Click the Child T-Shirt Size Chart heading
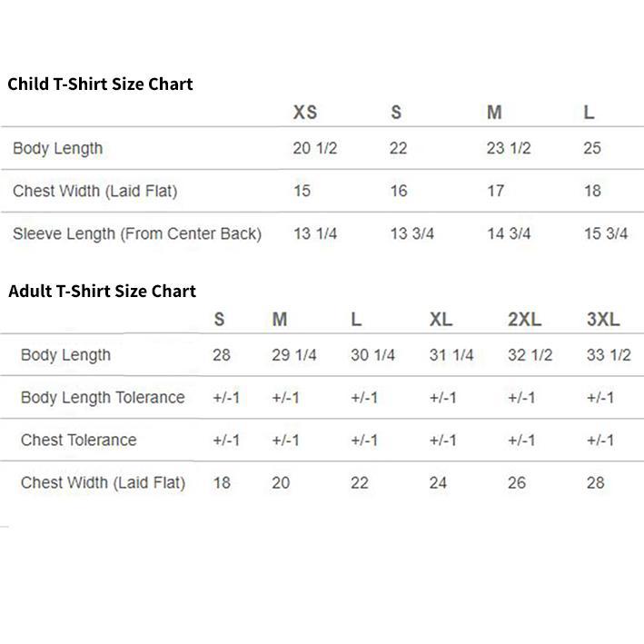The image size is (644, 644). [100, 84]
